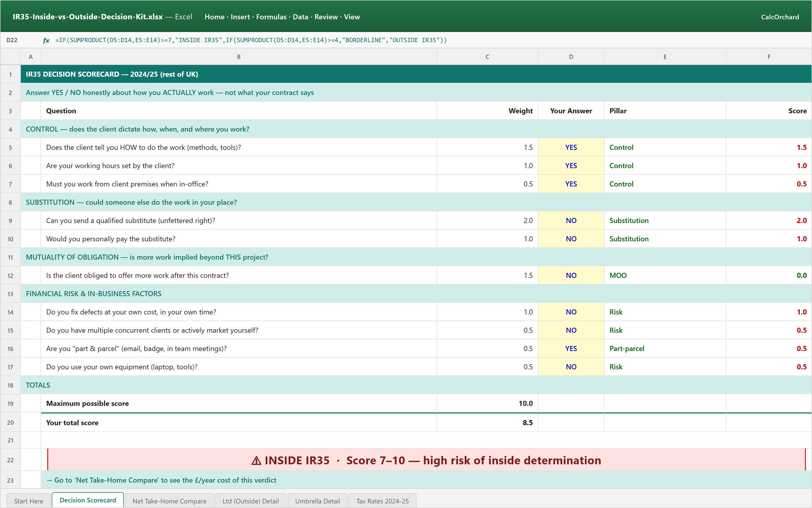Select the Decision Scorecard sheet tab
The image size is (812, 508).
(88, 500)
